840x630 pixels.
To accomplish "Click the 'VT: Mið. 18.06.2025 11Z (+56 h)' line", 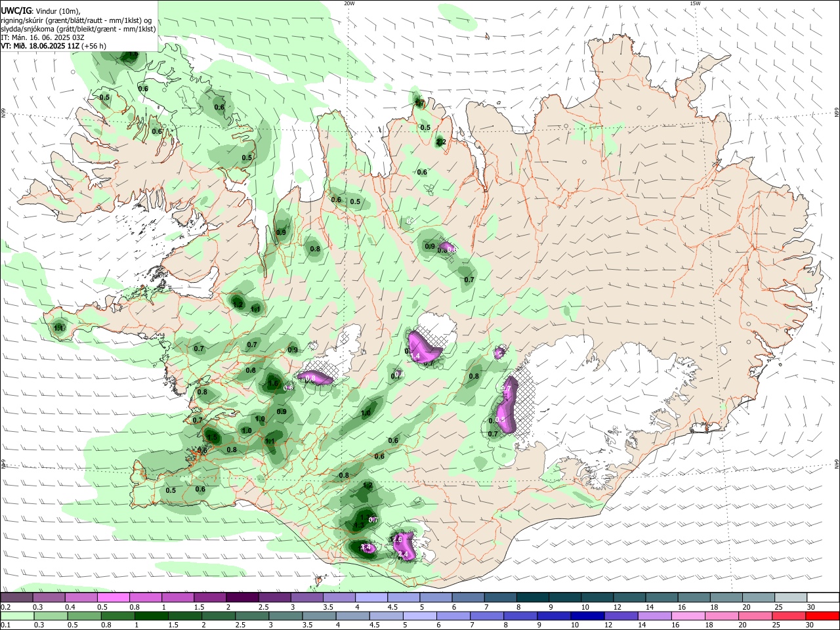I will pos(53,46).
